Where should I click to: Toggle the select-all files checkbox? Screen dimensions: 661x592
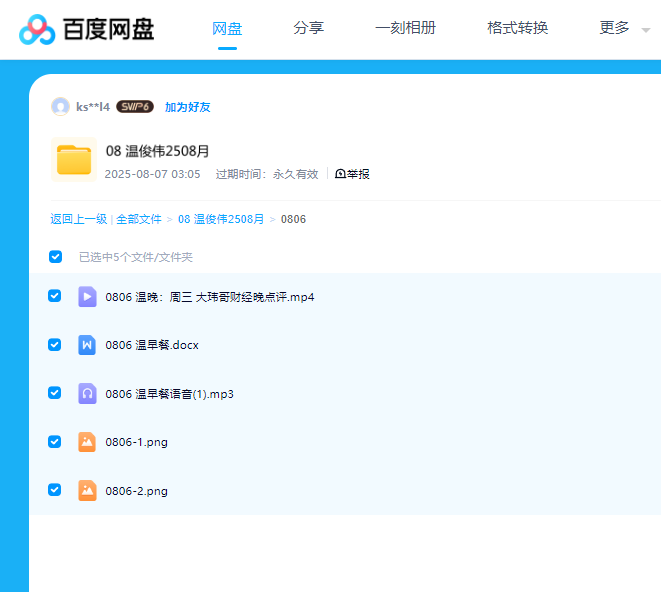point(56,257)
